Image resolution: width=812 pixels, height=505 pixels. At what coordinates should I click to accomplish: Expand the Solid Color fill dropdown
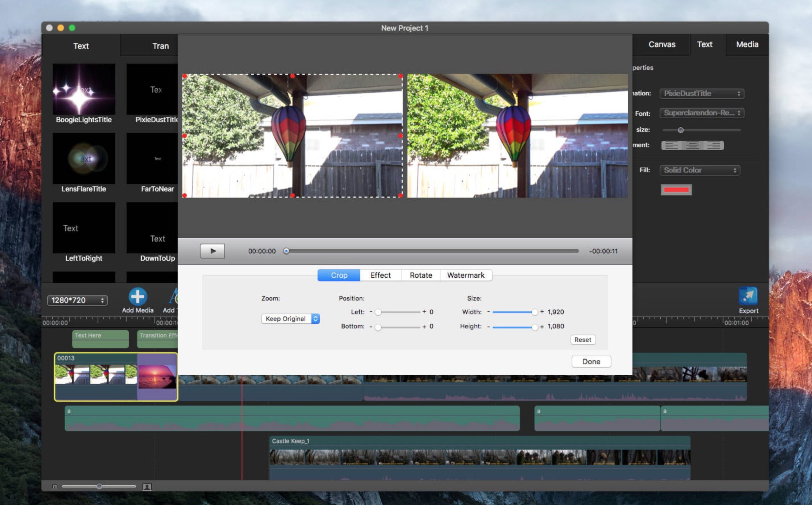pyautogui.click(x=700, y=170)
